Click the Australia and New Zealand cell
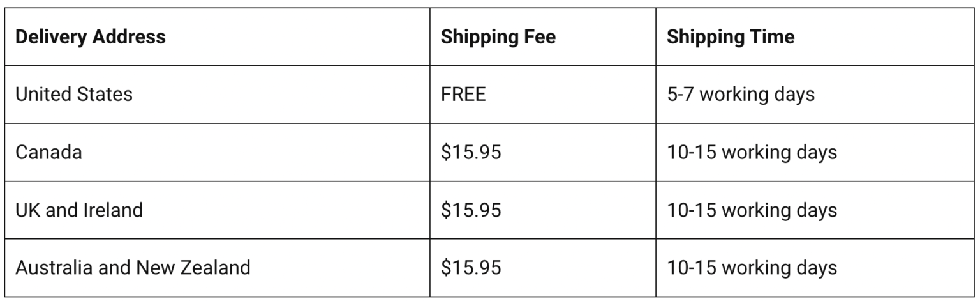The image size is (980, 301). click(x=133, y=267)
